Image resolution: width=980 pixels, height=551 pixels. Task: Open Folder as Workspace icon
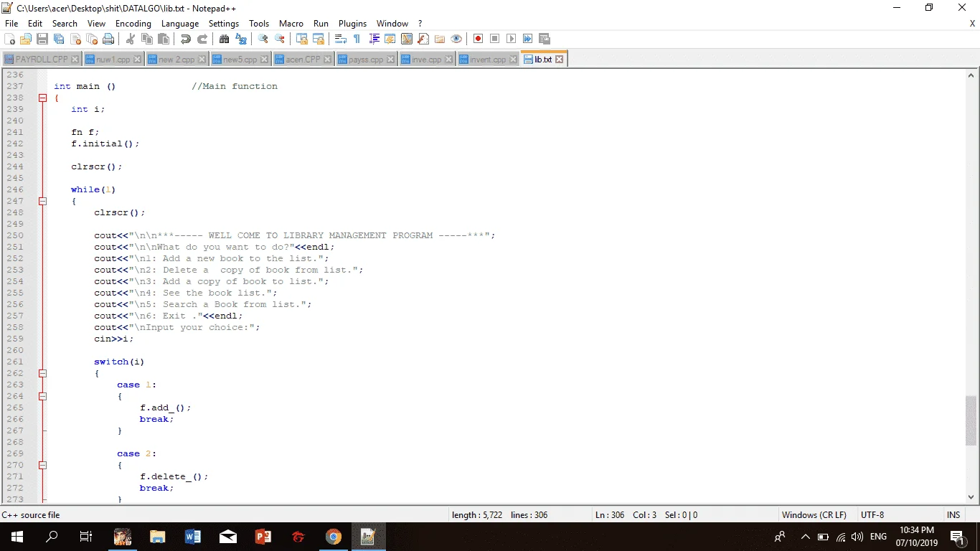pos(439,39)
